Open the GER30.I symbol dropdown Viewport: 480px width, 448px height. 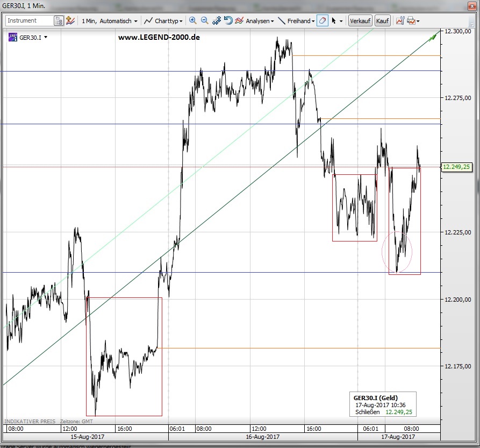coord(33,37)
